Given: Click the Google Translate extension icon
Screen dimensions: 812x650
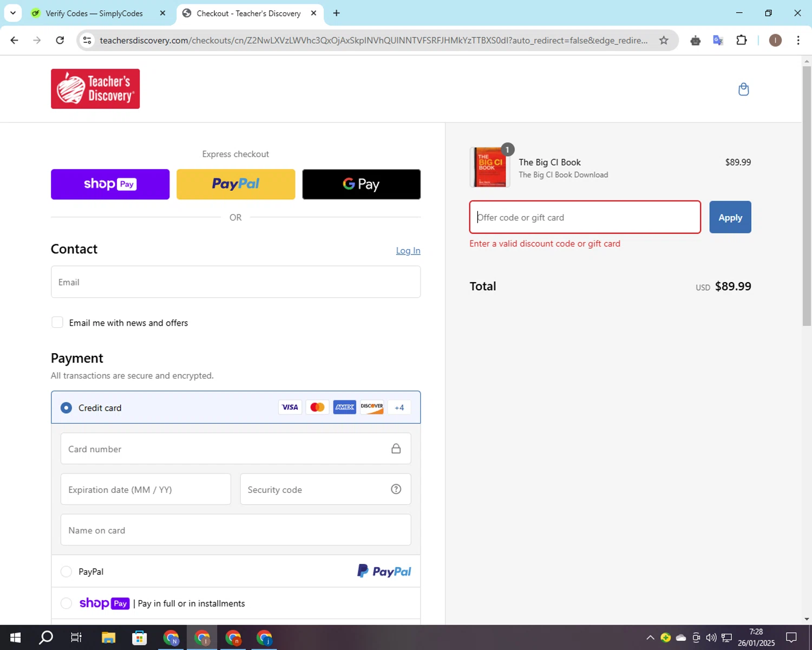Looking at the screenshot, I should click(718, 40).
